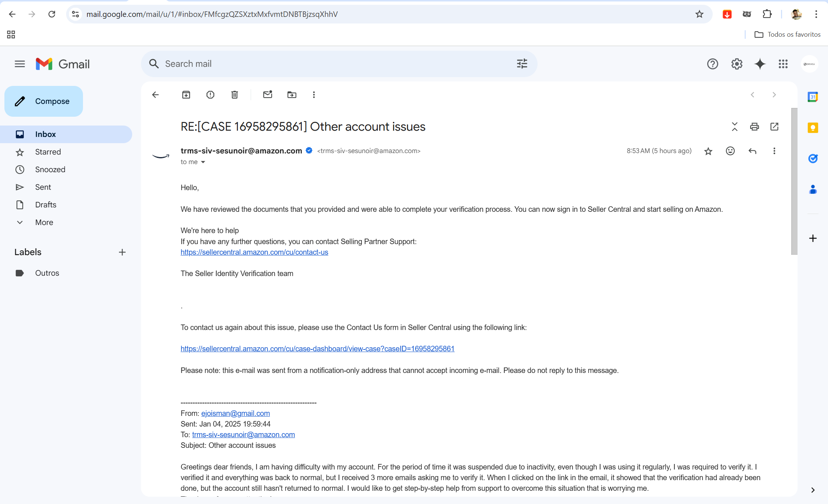Click trms-siv-sesunoir@amazon.com link in quoted text
Image resolution: width=828 pixels, height=504 pixels.
[x=243, y=435]
